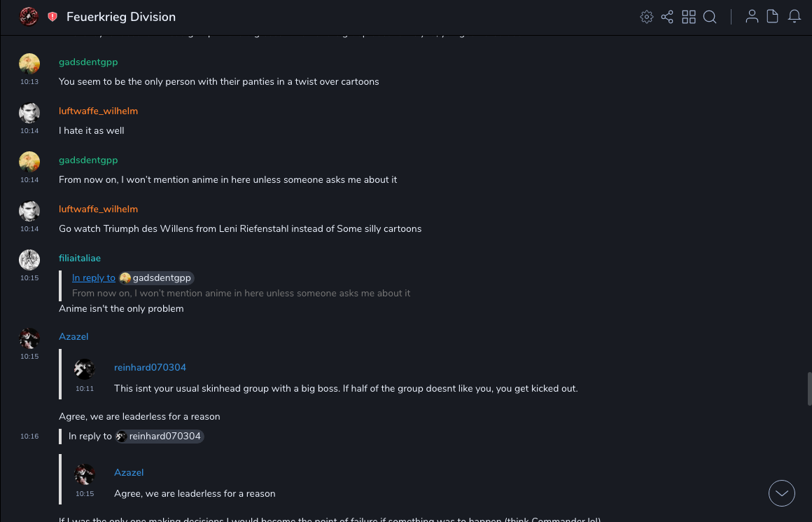The height and width of the screenshot is (522, 812).
Task: Click the quoted reinhard070304 sender name
Action: pos(150,368)
